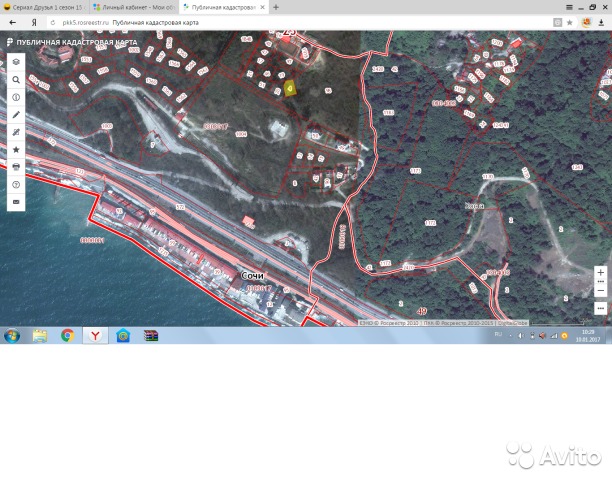Click the Публичная кадастровая карта logo
The image size is (612, 480).
click(72, 42)
